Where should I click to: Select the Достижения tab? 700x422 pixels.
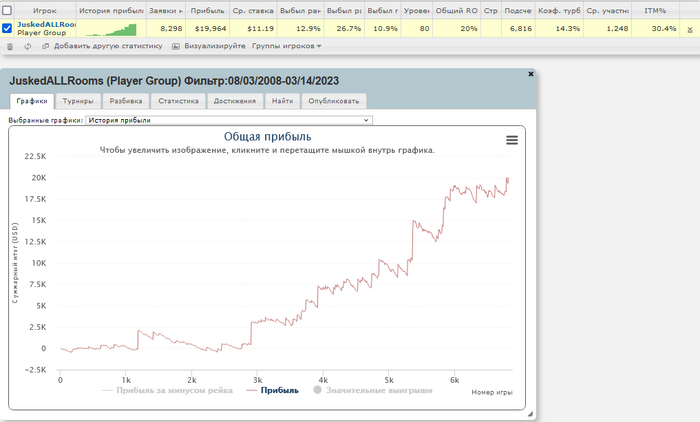coord(235,101)
